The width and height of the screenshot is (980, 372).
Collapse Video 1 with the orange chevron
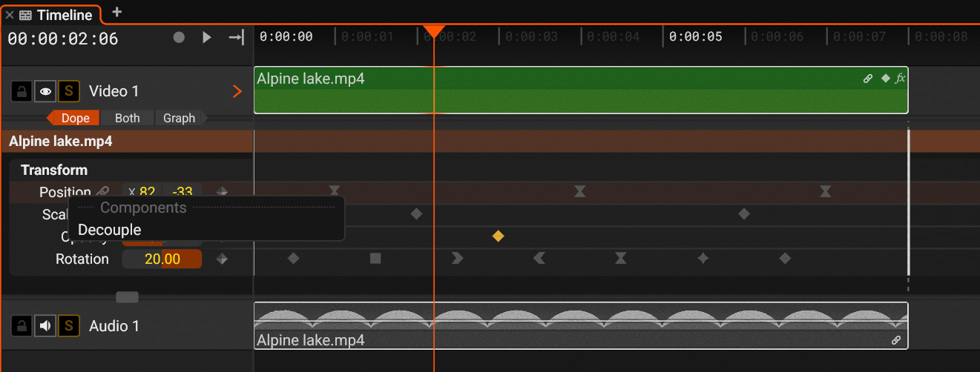point(237,91)
